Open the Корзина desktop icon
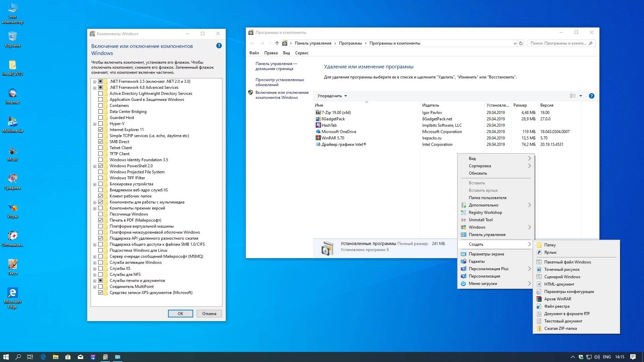 coord(12,39)
